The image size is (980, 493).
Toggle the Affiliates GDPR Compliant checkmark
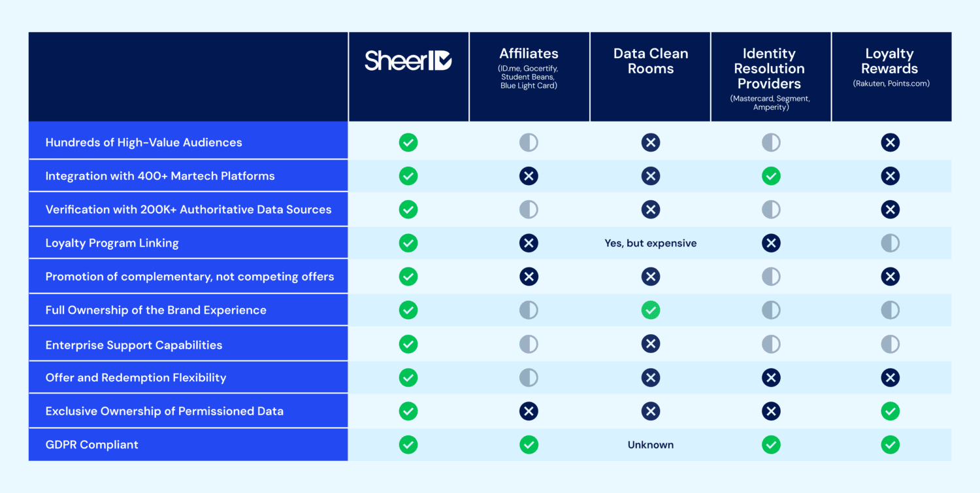[529, 445]
